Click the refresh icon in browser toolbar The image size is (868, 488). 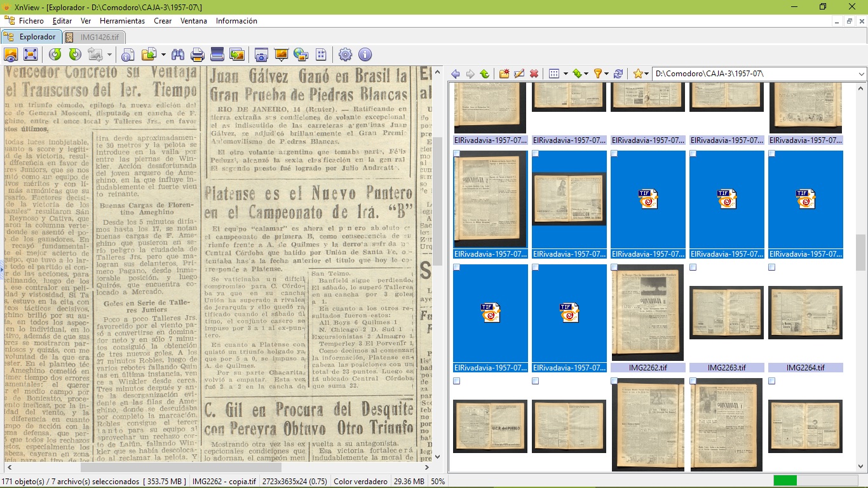618,74
